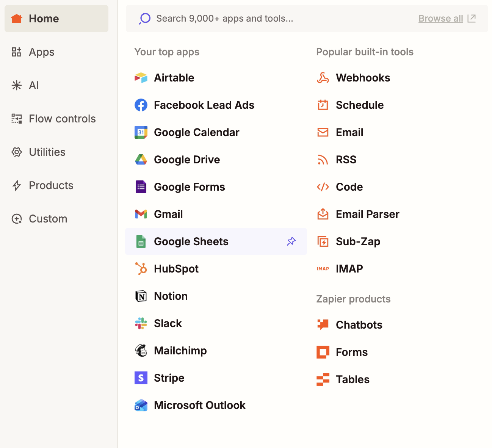
Task: Choose the Google Calendar label
Action: 196,132
